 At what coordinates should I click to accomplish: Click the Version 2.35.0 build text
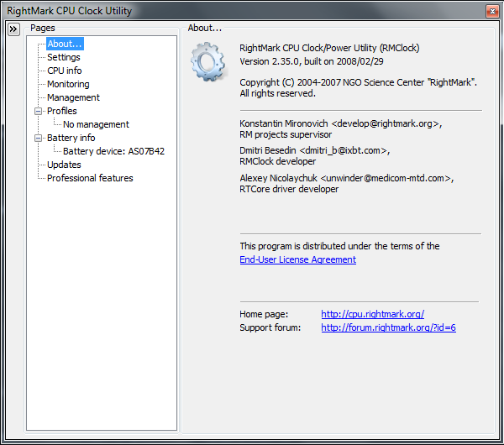pos(312,61)
